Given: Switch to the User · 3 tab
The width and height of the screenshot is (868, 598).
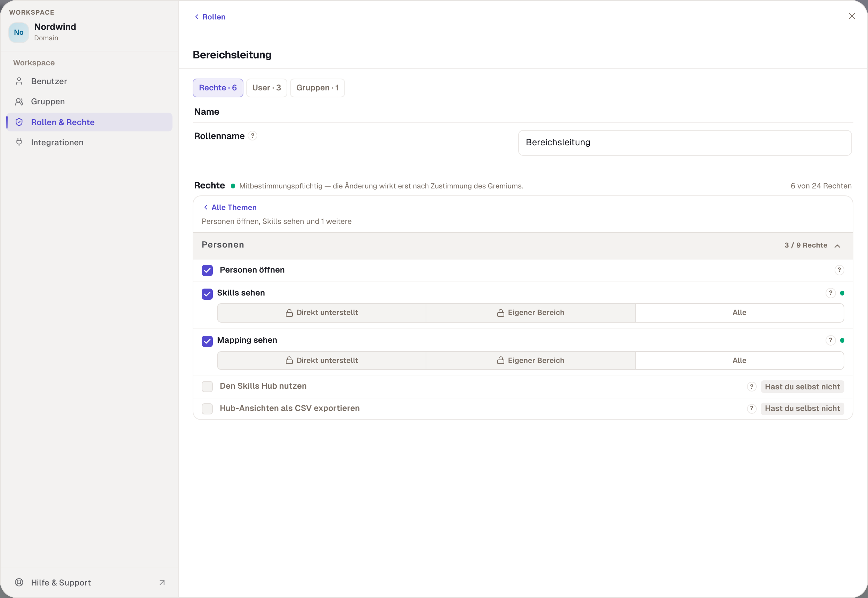Looking at the screenshot, I should point(266,88).
